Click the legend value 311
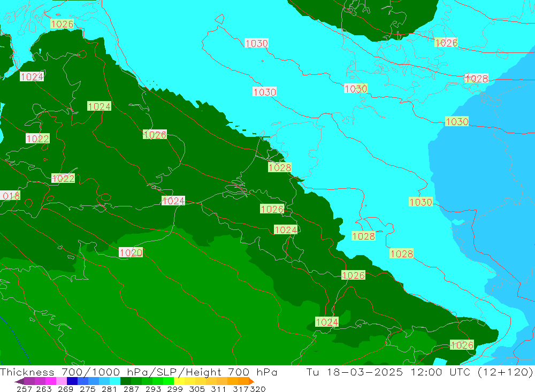This screenshot has width=535, height=392. pyautogui.click(x=218, y=389)
